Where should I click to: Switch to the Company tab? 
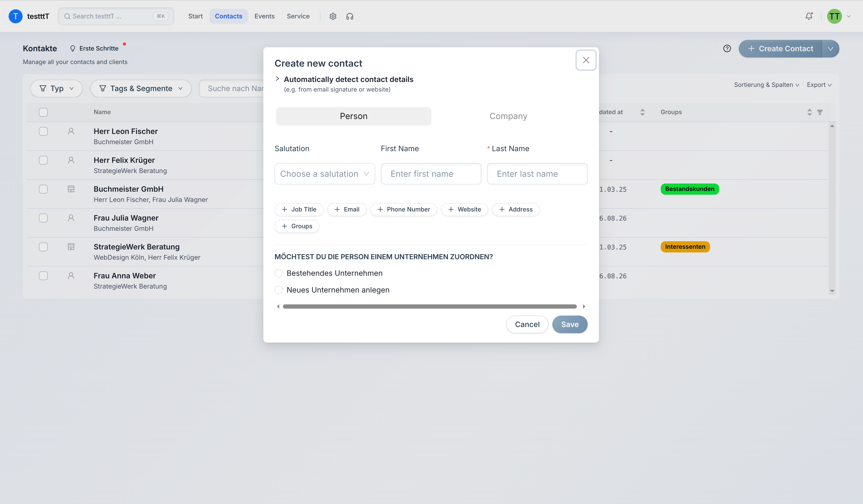(508, 116)
